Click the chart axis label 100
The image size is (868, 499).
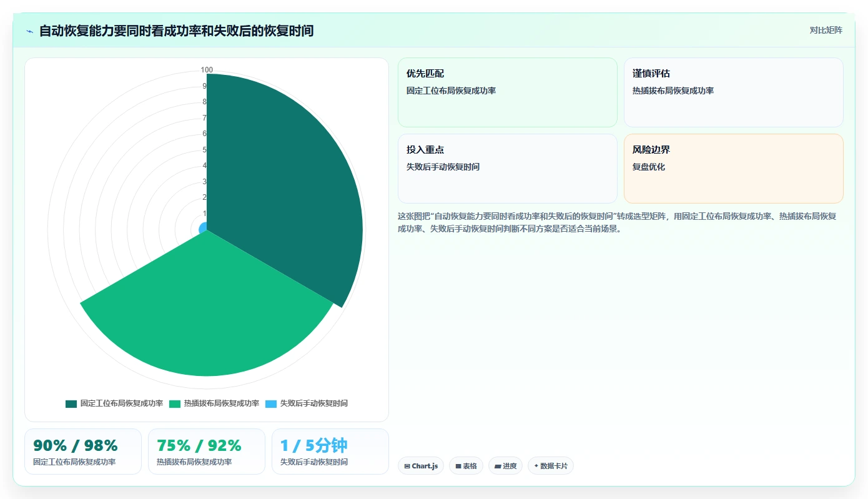pyautogui.click(x=207, y=70)
